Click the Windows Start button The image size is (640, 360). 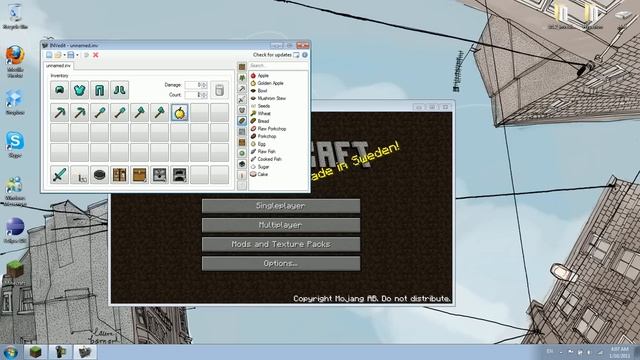click(10, 352)
